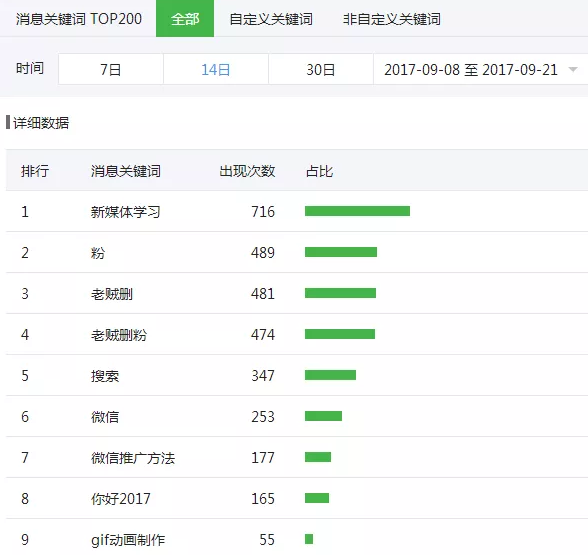Choose the 14日 time range

coord(216,69)
